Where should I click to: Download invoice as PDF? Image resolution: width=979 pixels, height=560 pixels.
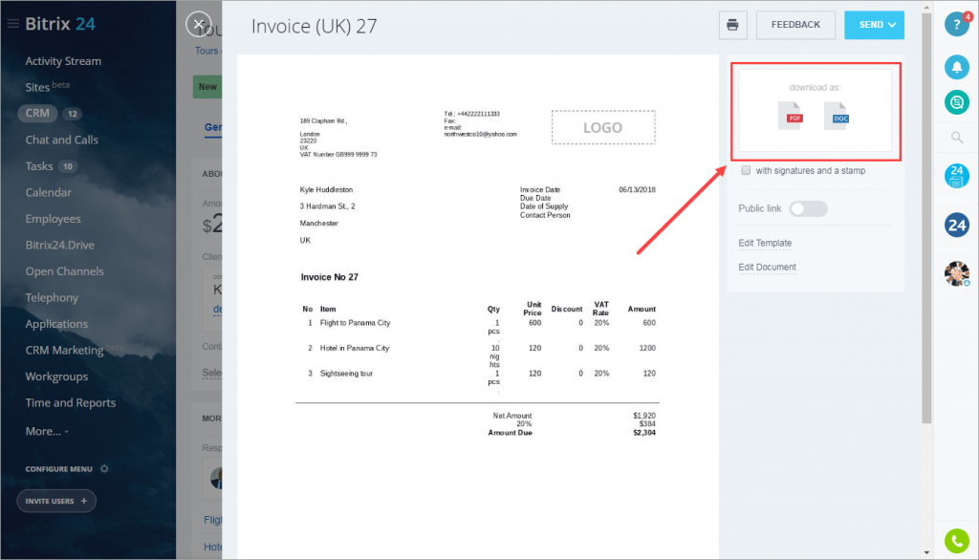[x=791, y=116]
